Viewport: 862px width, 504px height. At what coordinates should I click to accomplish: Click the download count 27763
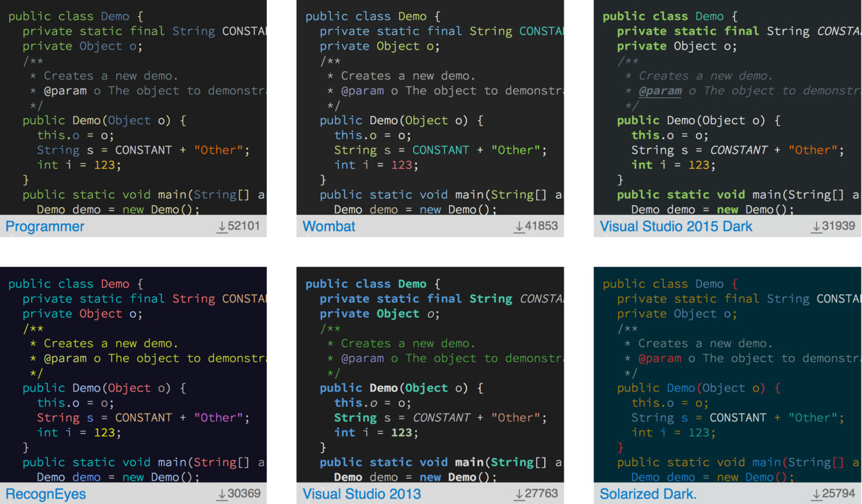pyautogui.click(x=542, y=494)
